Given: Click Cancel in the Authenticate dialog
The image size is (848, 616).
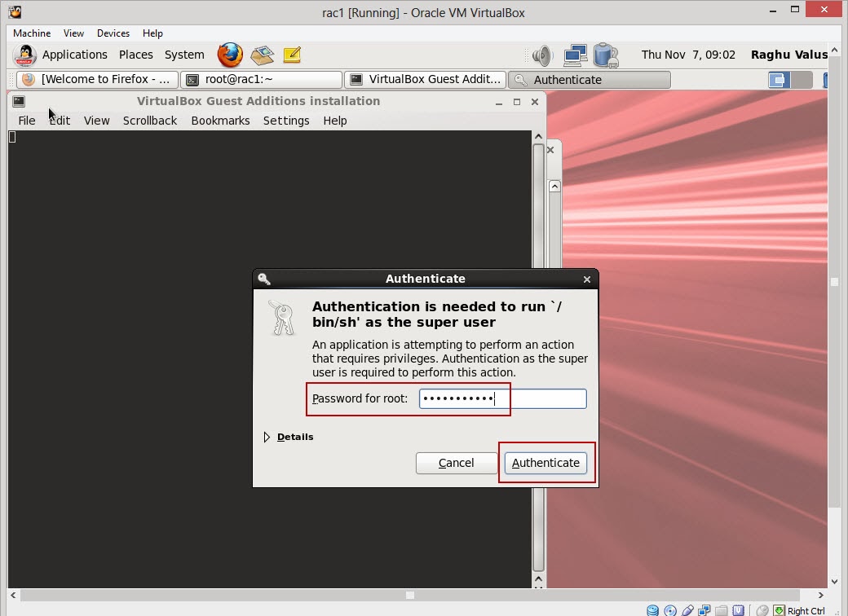Looking at the screenshot, I should click(x=456, y=463).
